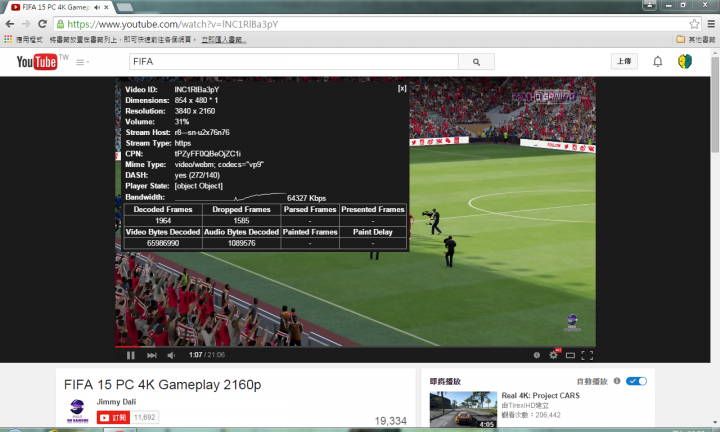Click the Audio Bytes Decoded value 1089576

pyautogui.click(x=242, y=243)
